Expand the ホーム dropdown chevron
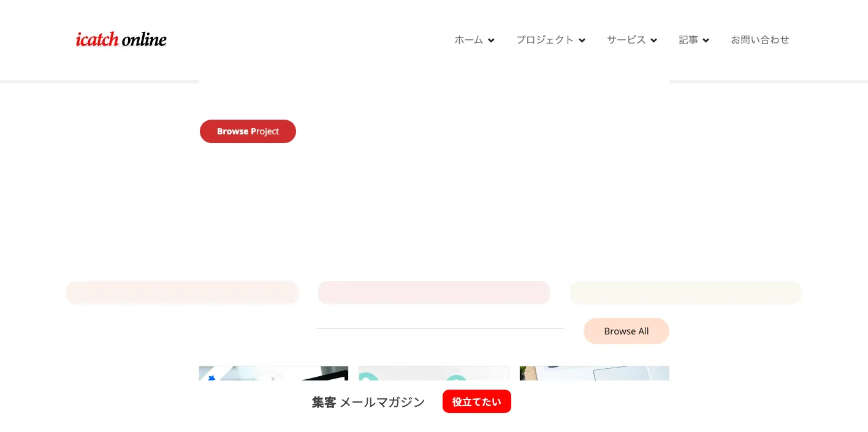Image resolution: width=868 pixels, height=432 pixels. pos(491,40)
